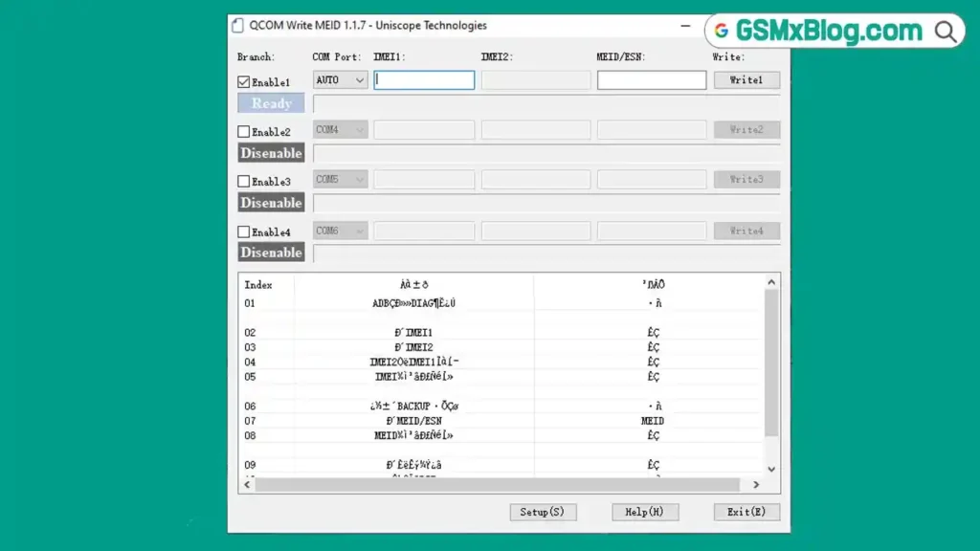
Task: Click the IMEI1 field in Enable2 row
Action: (x=424, y=129)
